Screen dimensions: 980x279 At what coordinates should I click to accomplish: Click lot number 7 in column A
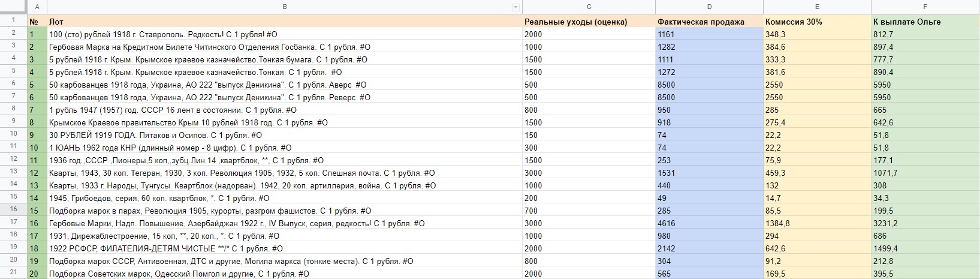coord(37,110)
